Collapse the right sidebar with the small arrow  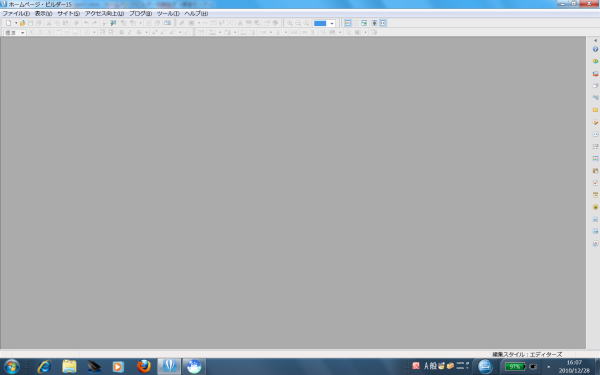pyautogui.click(x=595, y=40)
